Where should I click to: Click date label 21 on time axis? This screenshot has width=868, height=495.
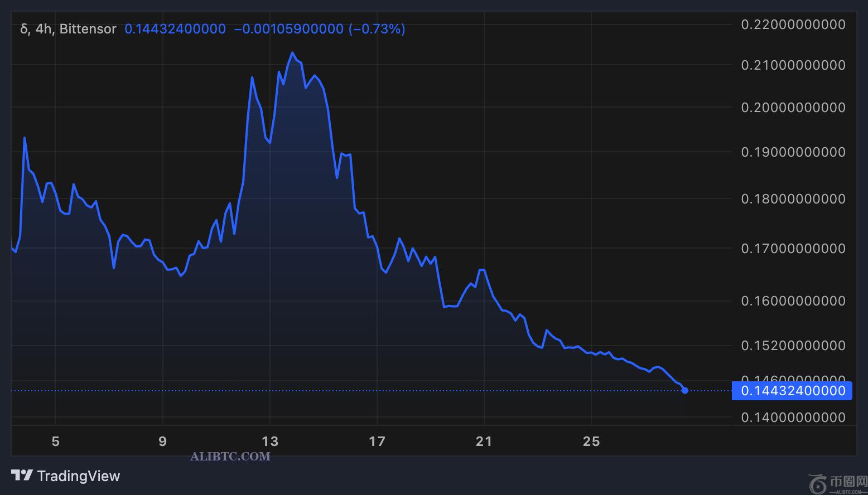point(484,441)
